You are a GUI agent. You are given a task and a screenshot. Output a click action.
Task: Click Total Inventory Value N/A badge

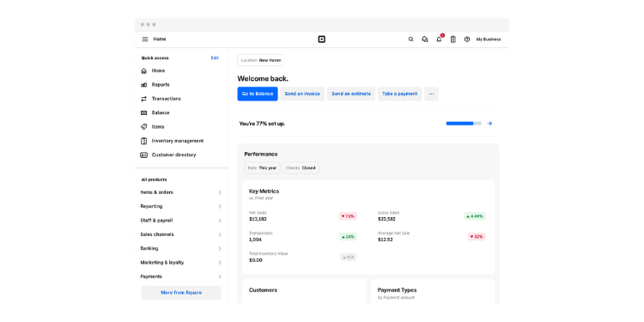coord(349,257)
